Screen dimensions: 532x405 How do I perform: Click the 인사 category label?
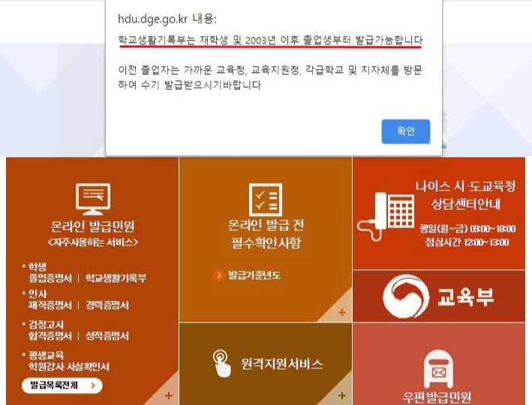click(x=38, y=293)
